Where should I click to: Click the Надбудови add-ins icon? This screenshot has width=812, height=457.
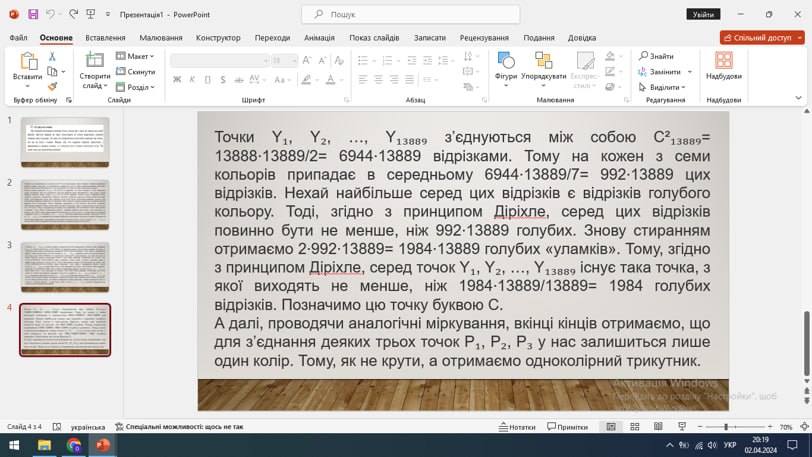pyautogui.click(x=723, y=66)
